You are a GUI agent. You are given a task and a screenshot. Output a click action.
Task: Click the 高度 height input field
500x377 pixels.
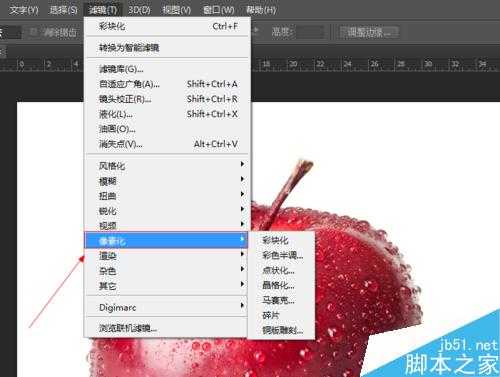(311, 32)
